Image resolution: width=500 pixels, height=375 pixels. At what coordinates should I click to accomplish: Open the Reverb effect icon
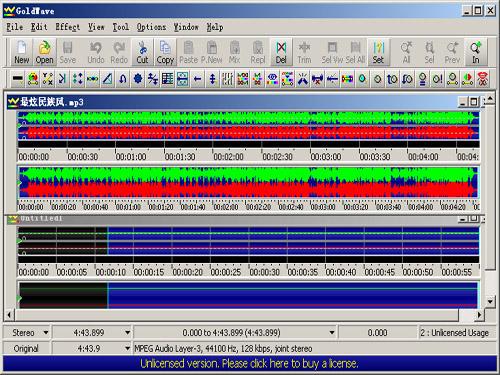point(182,79)
